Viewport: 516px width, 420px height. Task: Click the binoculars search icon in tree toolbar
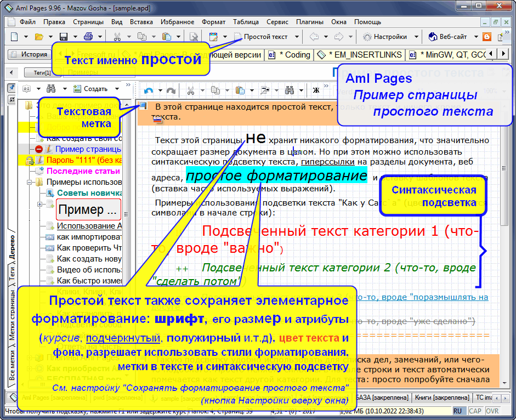51,89
